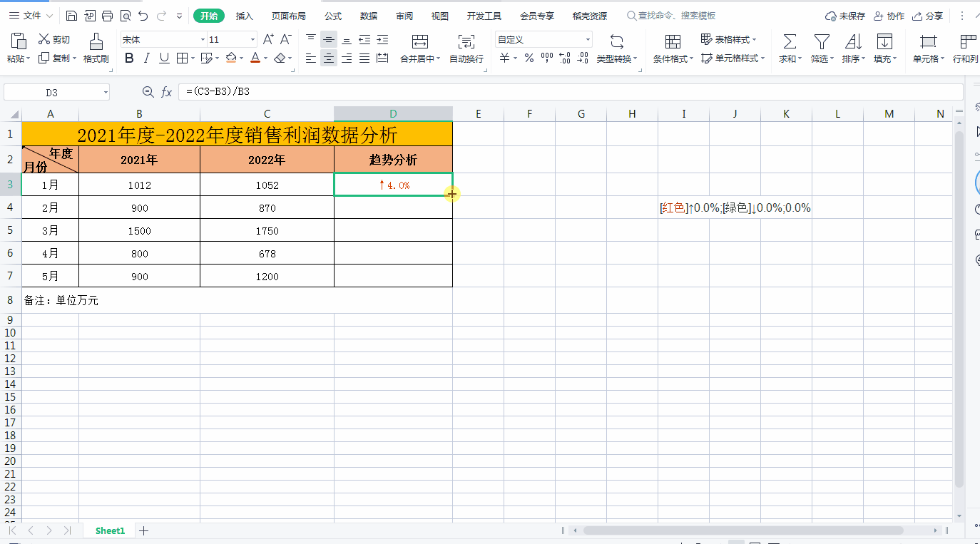This screenshot has width=980, height=544.
Task: Open Print Preview icon
Action: click(x=125, y=16)
